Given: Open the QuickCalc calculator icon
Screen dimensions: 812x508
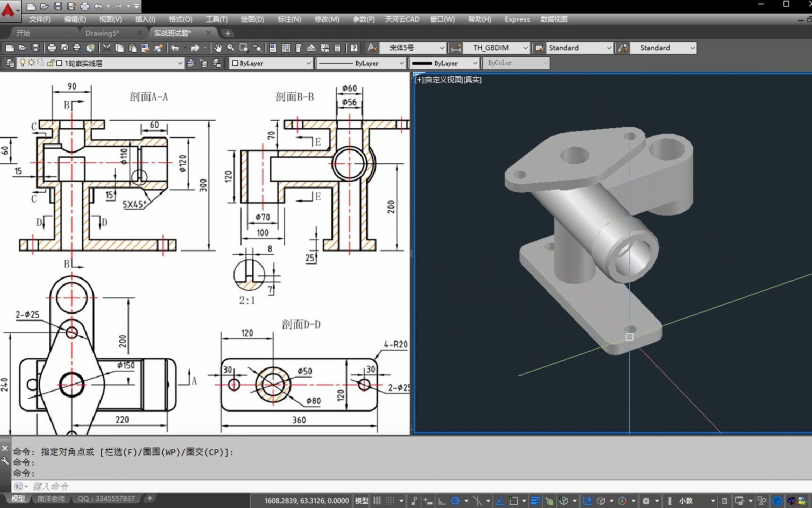Looking at the screenshot, I should (337, 48).
